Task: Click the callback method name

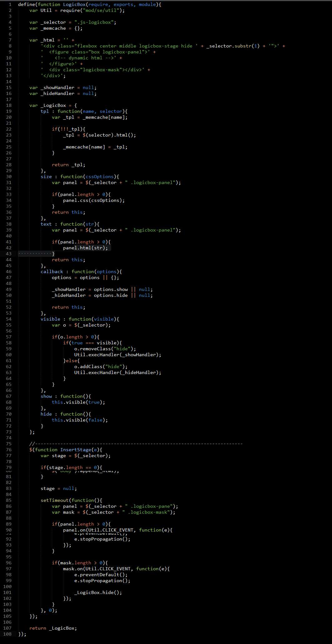Action: click(x=52, y=272)
